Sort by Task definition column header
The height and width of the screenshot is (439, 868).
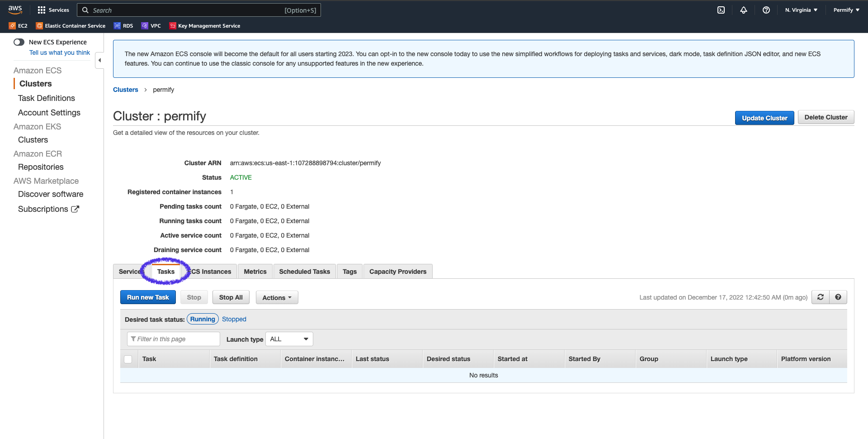[245, 359]
